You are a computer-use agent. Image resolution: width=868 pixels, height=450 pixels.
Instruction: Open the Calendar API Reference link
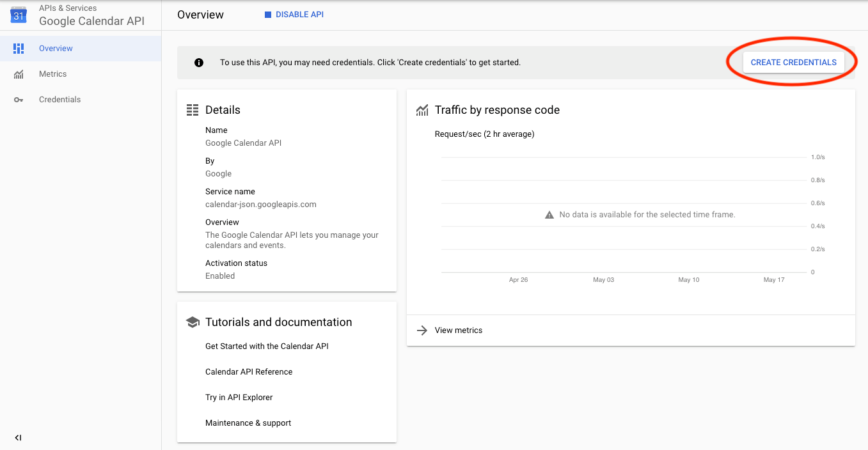249,372
